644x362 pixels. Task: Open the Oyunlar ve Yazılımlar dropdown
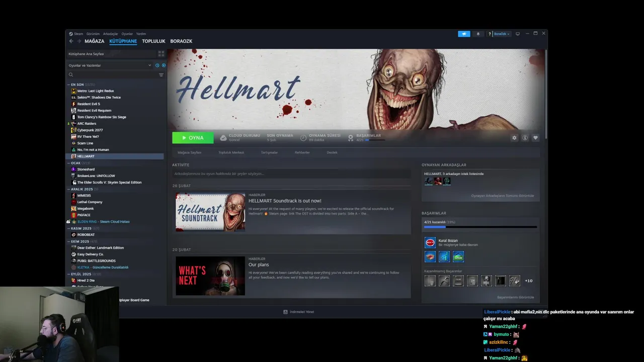click(x=110, y=65)
